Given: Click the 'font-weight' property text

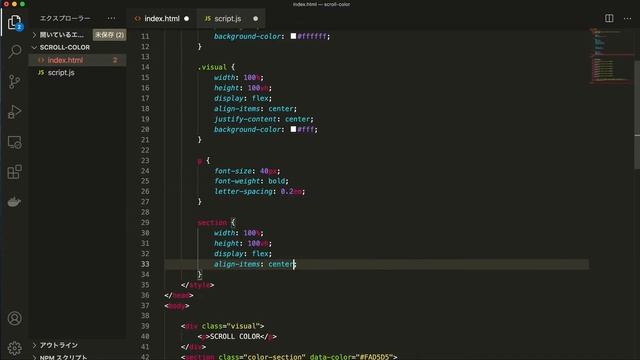Looking at the screenshot, I should coord(237,181).
